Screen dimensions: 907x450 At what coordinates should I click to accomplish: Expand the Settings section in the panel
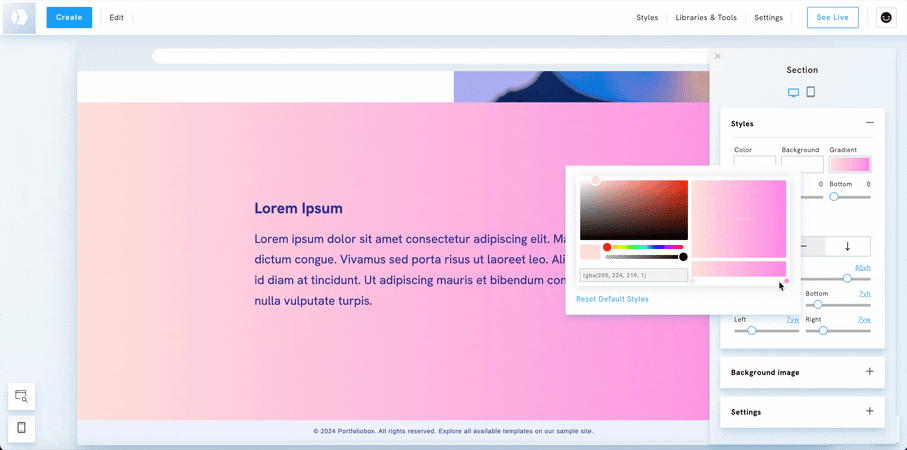869,411
